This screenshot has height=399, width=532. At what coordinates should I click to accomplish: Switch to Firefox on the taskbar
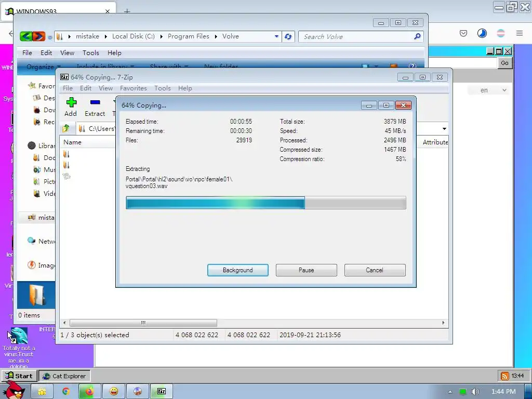89,392
